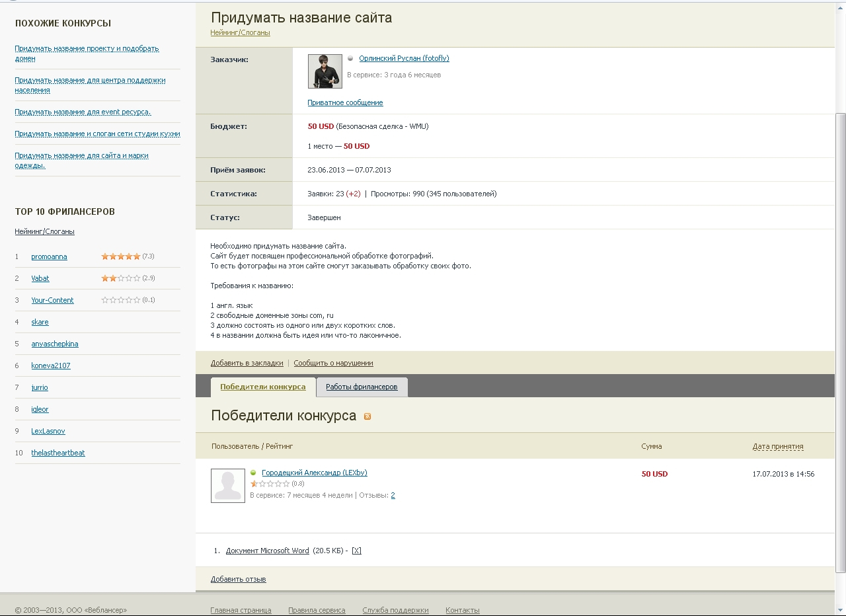Open Приватное сообщение link
The height and width of the screenshot is (616, 846).
pyautogui.click(x=345, y=102)
